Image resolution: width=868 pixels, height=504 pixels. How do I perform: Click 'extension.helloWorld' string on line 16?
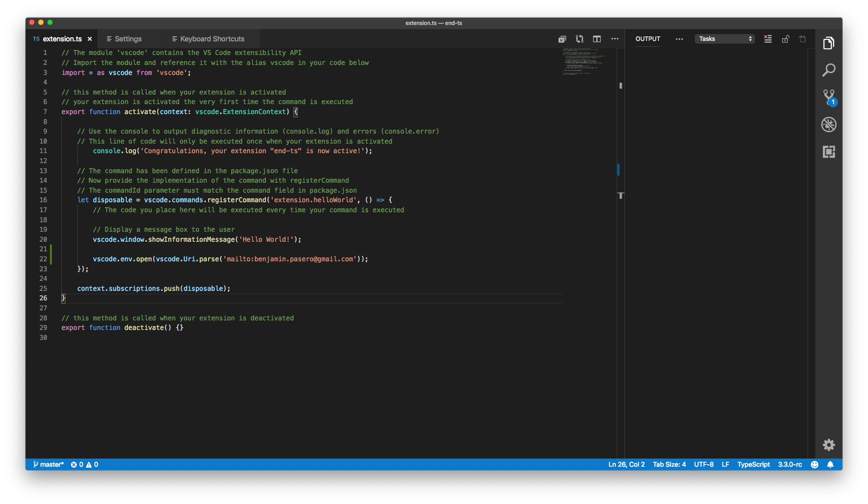click(x=314, y=200)
